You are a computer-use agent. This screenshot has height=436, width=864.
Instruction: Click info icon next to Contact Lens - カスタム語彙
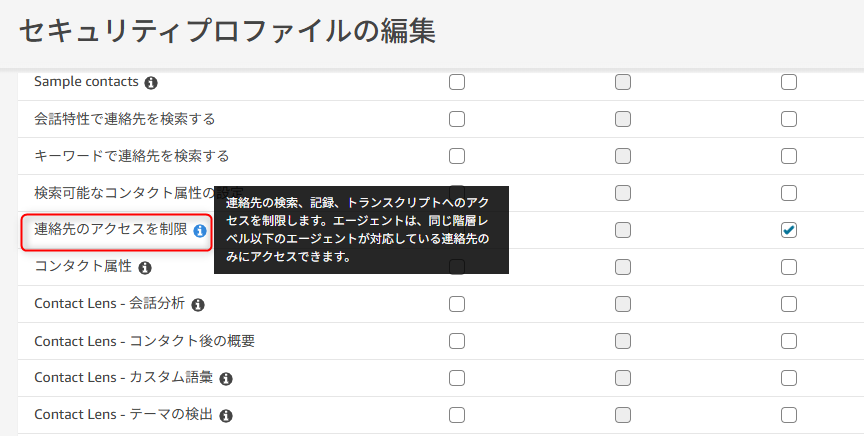pos(226,378)
